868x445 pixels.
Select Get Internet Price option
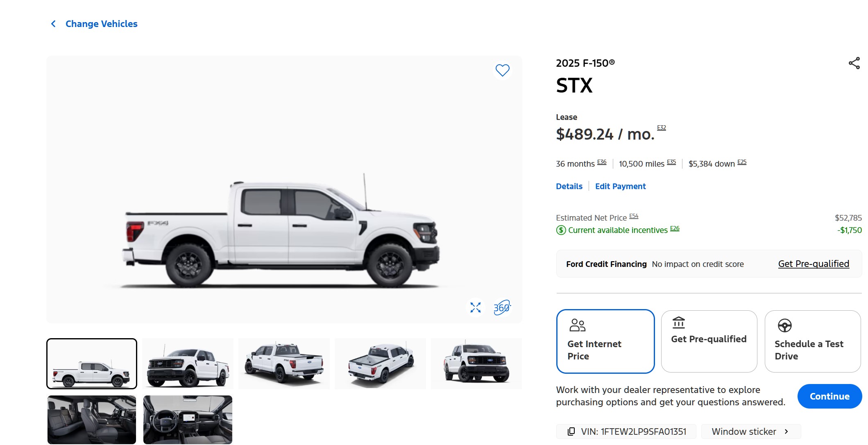[605, 341]
